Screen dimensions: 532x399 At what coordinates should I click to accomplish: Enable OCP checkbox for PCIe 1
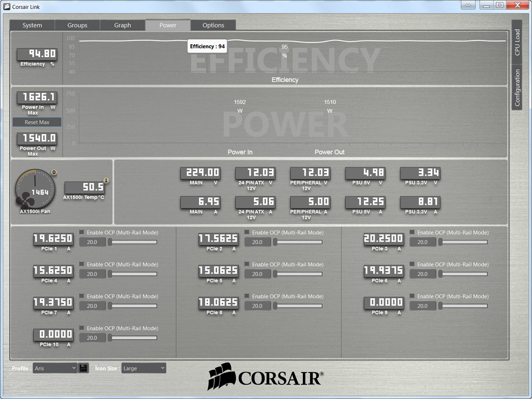(x=82, y=232)
